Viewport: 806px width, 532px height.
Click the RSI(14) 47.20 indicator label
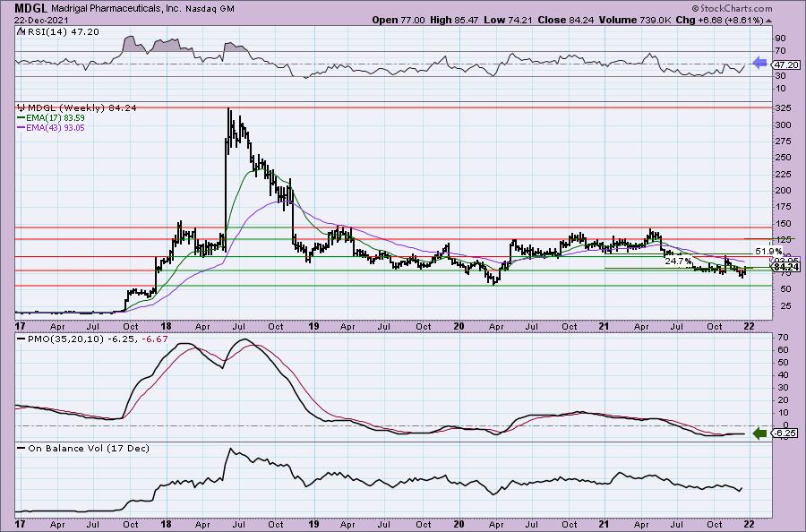[x=62, y=32]
